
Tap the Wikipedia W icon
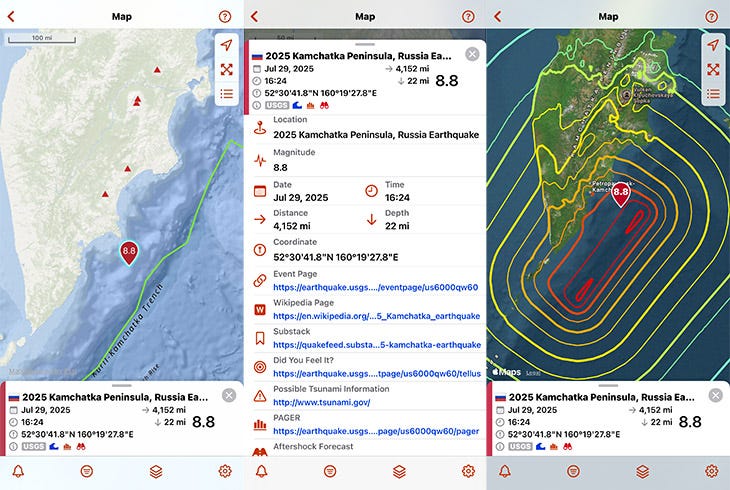click(260, 310)
